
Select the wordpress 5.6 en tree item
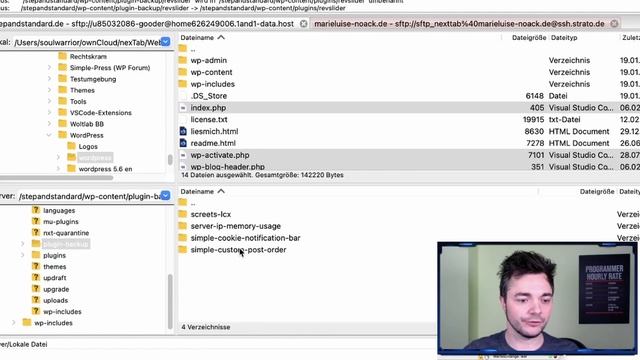tap(105, 169)
